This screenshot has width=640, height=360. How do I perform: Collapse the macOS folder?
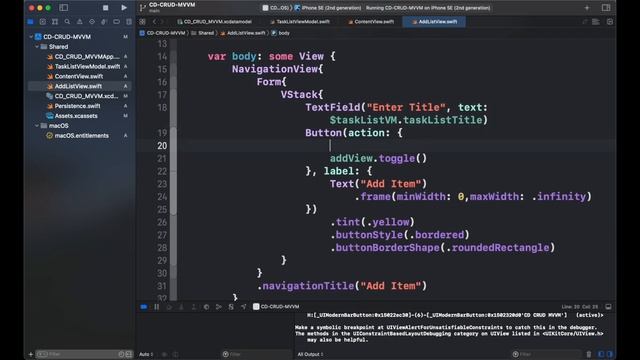click(x=37, y=126)
